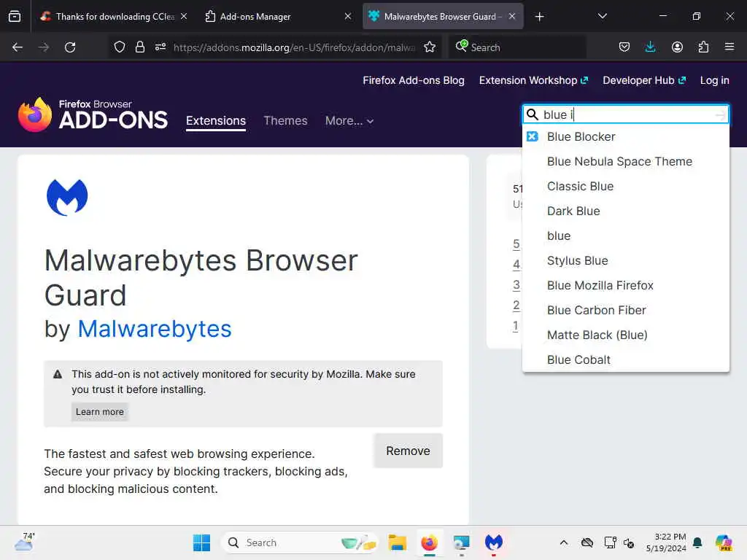Select Blue Blocker suggestion
This screenshot has width=747, height=560.
625,136
